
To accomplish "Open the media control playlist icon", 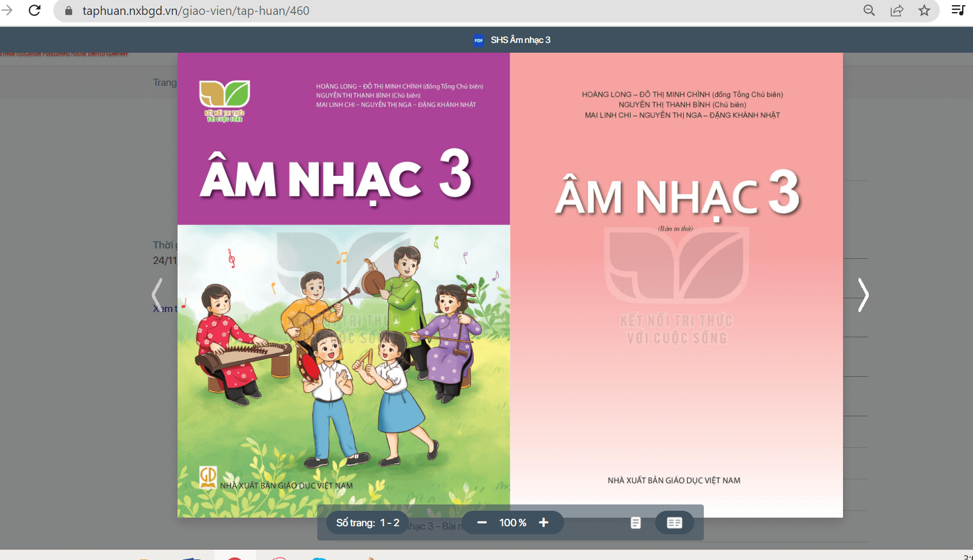I will tap(958, 10).
